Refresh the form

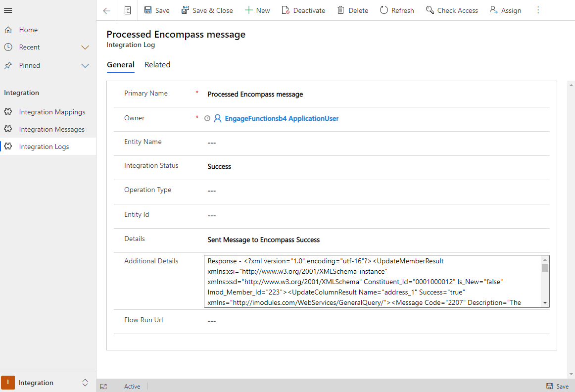tap(397, 10)
